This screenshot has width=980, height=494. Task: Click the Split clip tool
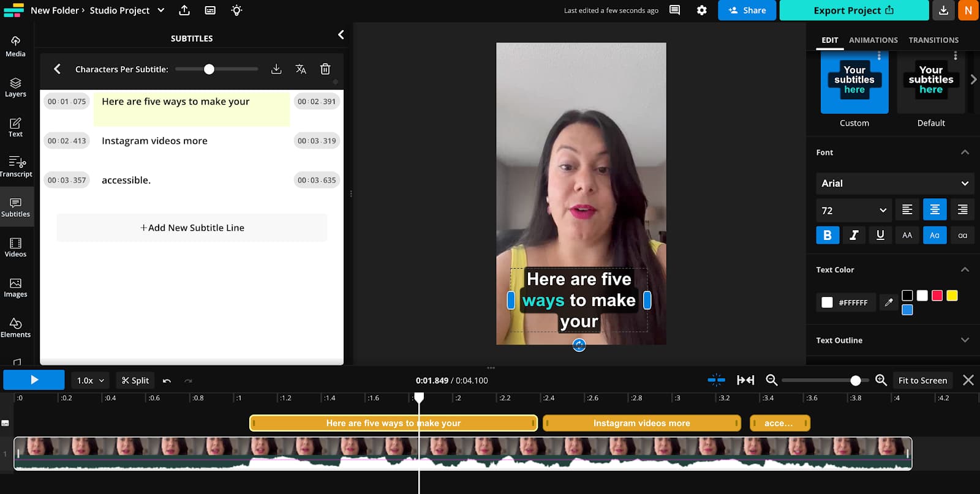click(135, 380)
